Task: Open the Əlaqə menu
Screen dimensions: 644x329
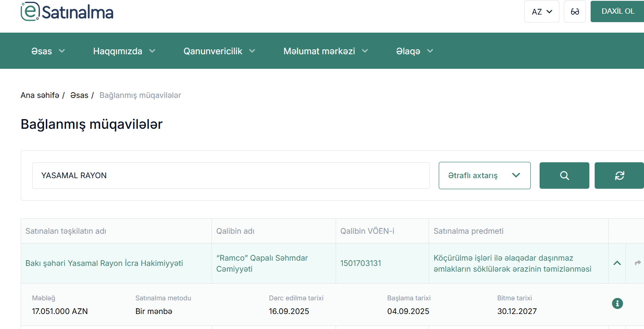Action: (x=415, y=51)
